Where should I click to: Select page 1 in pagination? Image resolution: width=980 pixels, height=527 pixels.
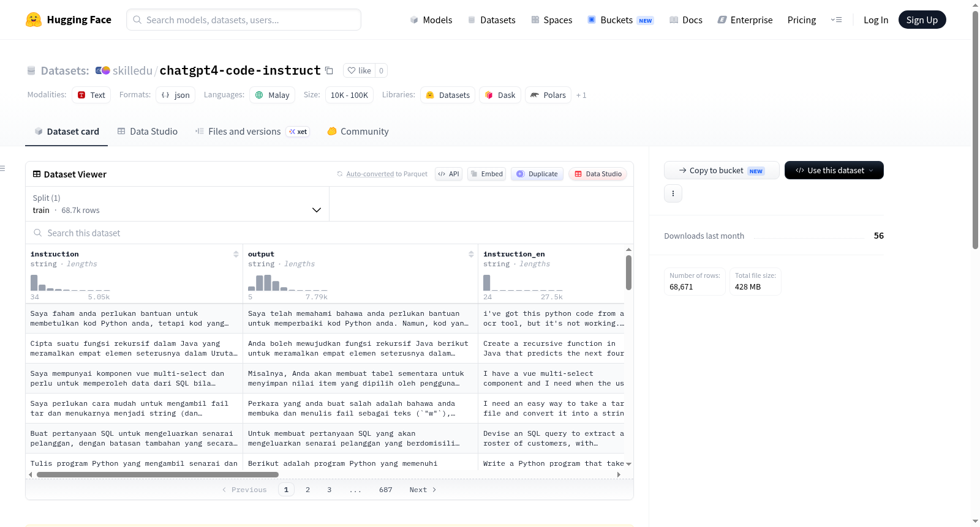point(286,490)
